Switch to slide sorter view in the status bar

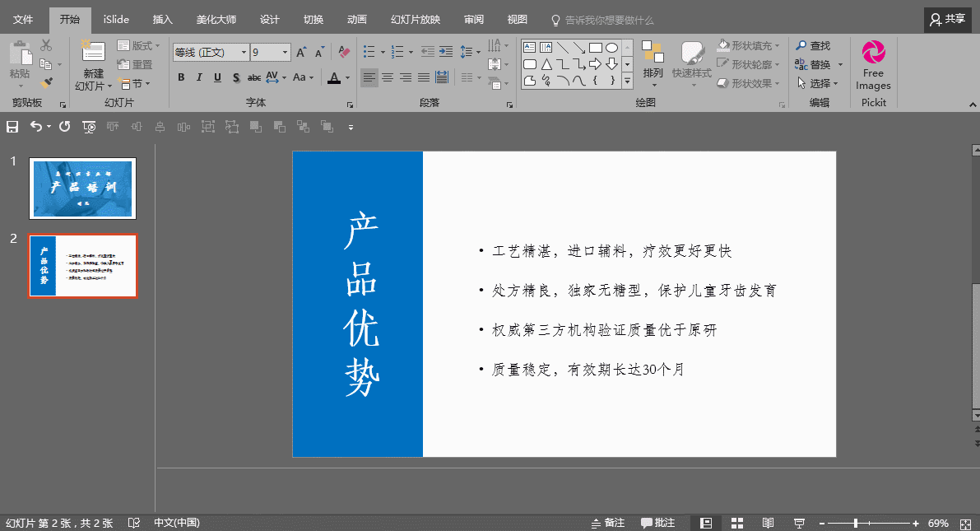pyautogui.click(x=737, y=523)
